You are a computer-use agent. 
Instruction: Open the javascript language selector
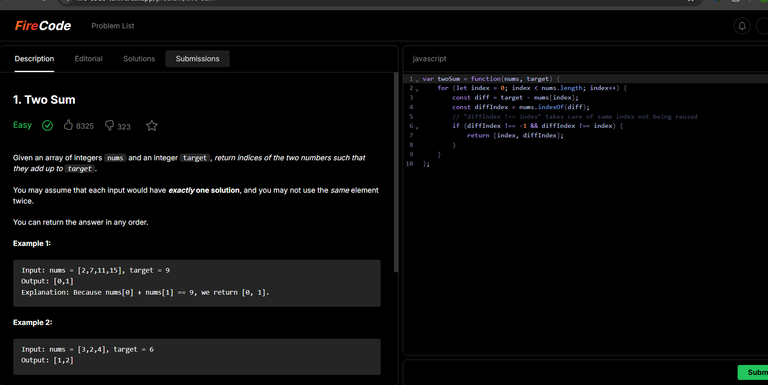(430, 59)
